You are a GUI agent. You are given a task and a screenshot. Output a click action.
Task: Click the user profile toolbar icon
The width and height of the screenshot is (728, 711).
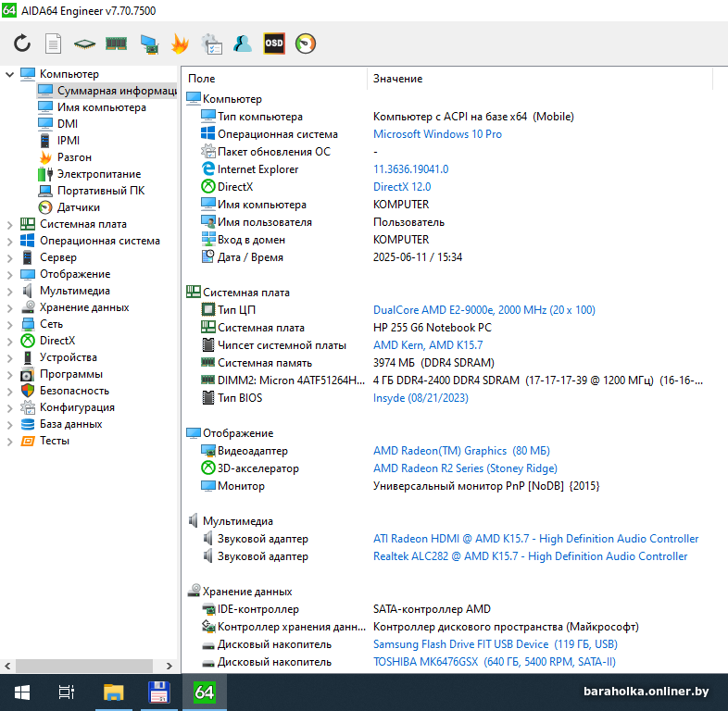point(243,44)
